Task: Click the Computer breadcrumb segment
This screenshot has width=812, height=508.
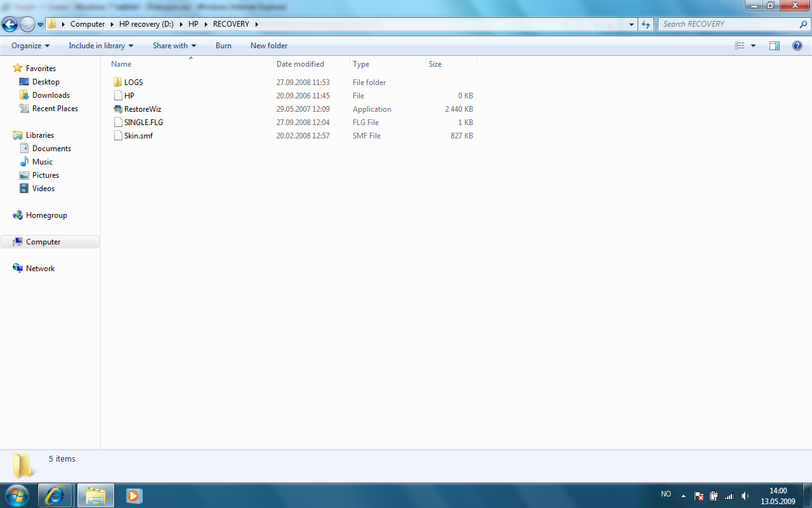Action: pos(88,24)
